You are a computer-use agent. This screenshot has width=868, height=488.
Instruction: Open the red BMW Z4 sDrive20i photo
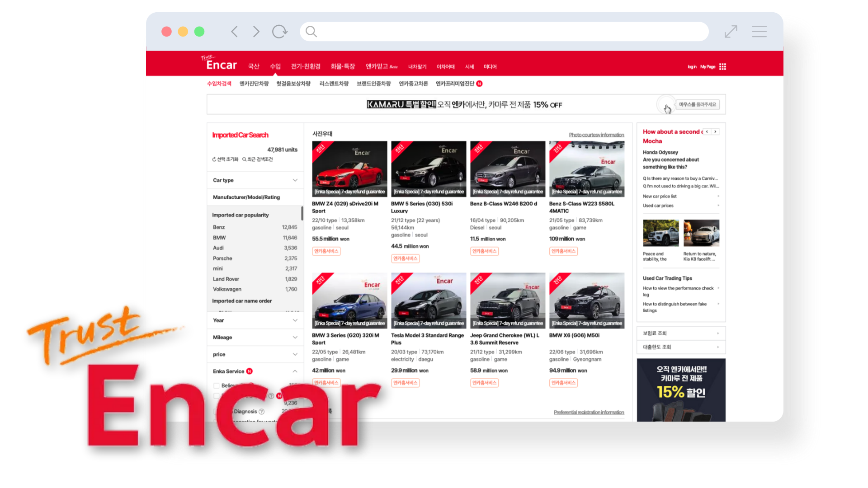[349, 169]
